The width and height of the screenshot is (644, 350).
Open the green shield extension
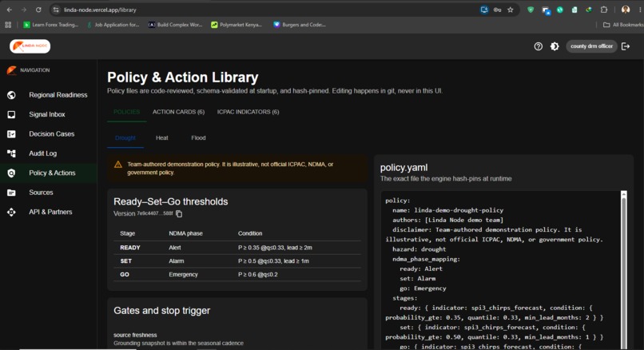[531, 10]
